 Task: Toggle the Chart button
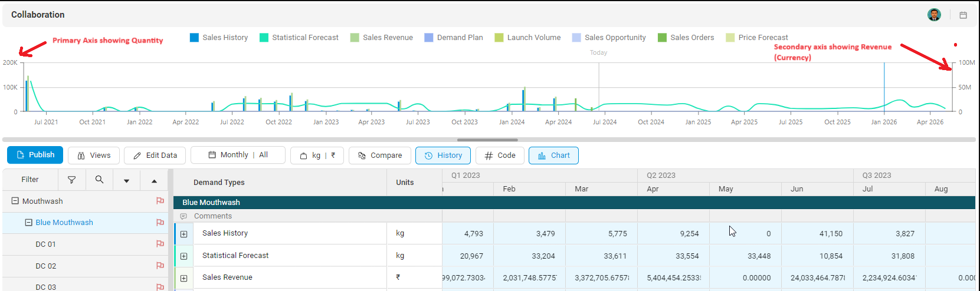point(553,156)
